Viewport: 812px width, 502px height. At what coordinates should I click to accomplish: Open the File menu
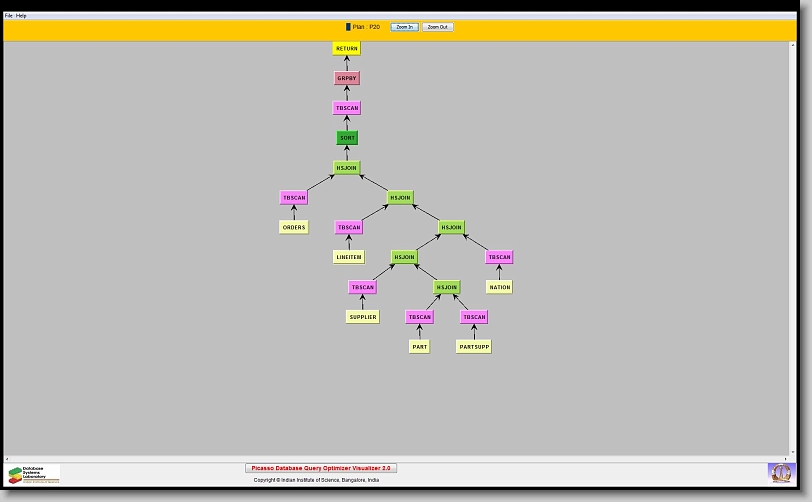coord(9,16)
